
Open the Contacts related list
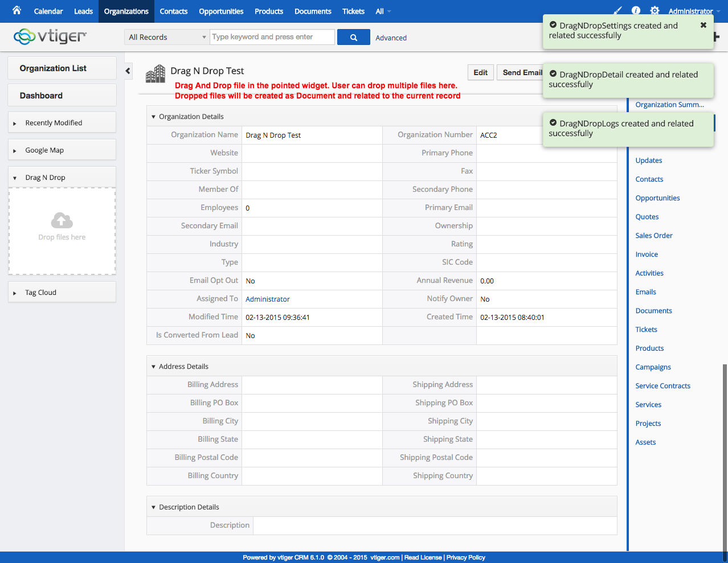point(649,179)
